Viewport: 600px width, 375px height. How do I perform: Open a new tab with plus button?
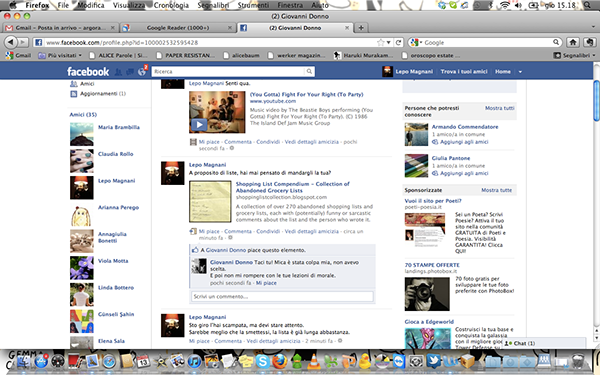360,28
